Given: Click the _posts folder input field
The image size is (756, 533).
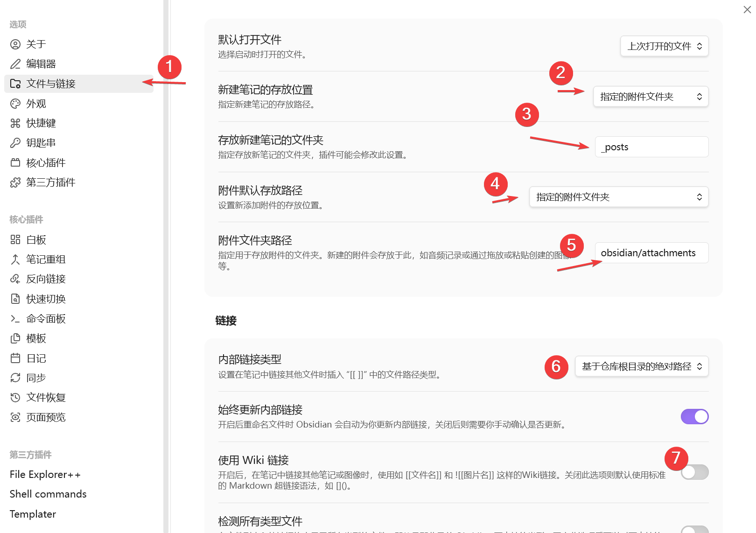Looking at the screenshot, I should click(651, 147).
